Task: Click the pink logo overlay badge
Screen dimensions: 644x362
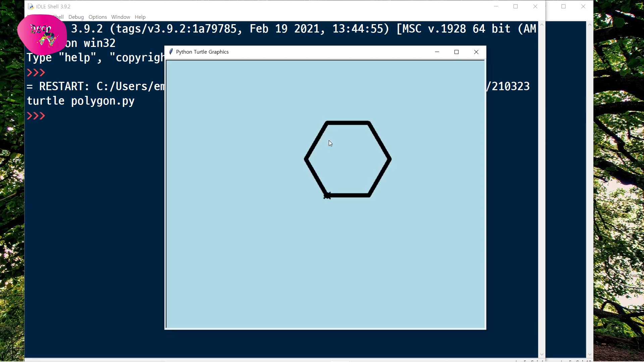Action: pyautogui.click(x=42, y=35)
